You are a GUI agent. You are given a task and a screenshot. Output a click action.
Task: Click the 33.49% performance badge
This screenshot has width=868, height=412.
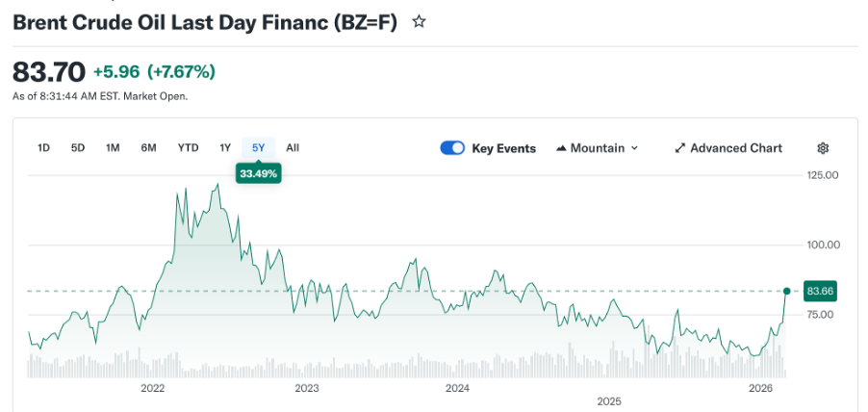point(259,174)
